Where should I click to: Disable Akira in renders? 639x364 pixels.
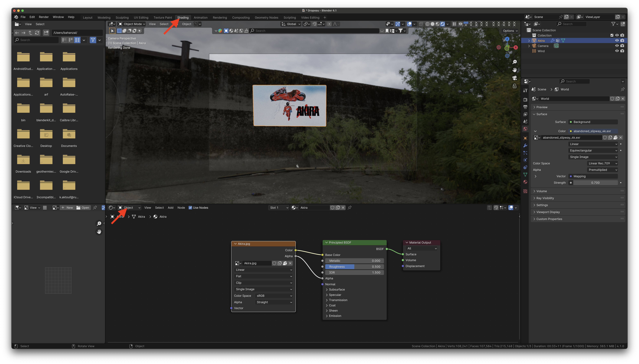pyautogui.click(x=622, y=41)
